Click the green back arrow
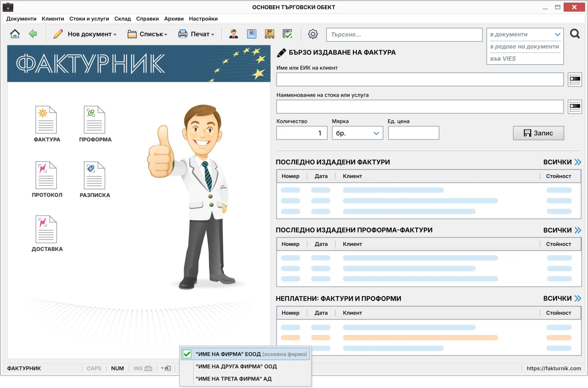 click(33, 34)
